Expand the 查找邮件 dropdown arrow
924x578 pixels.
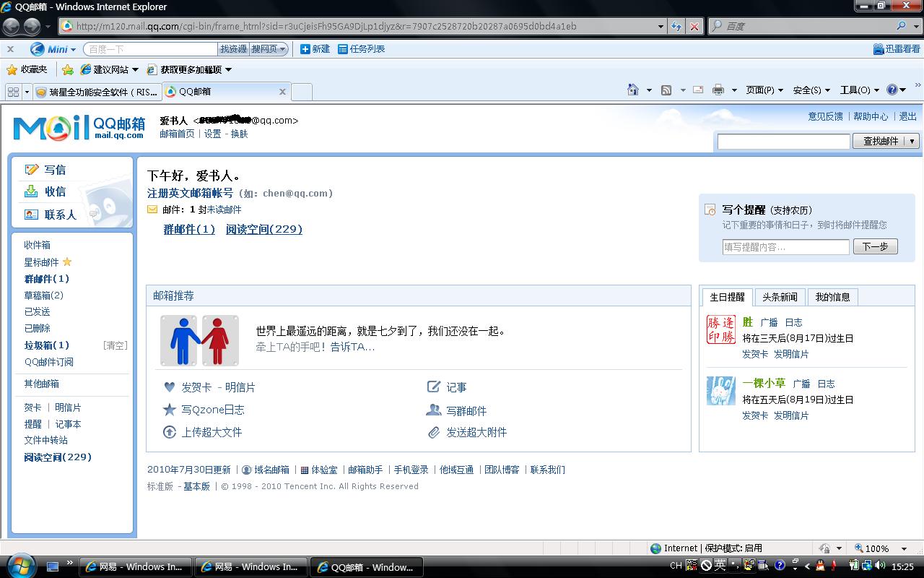pyautogui.click(x=912, y=142)
